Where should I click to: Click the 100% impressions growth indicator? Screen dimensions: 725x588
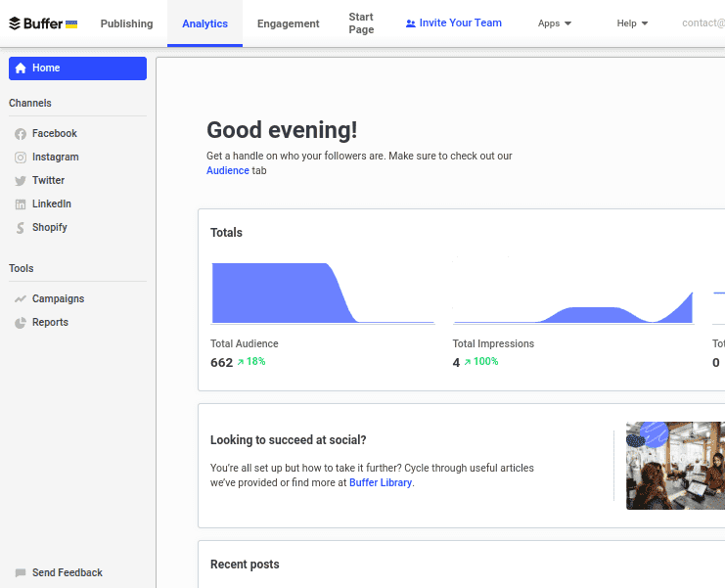coord(480,361)
